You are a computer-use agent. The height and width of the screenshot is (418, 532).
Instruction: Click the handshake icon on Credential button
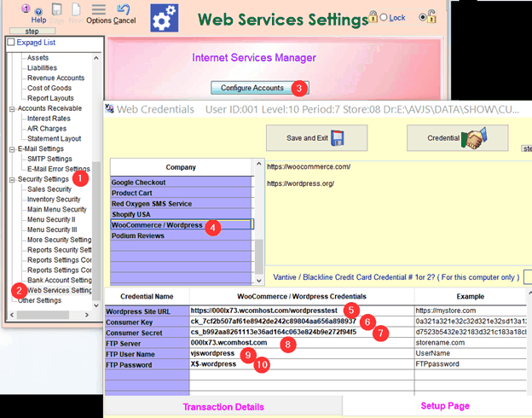pos(474,138)
